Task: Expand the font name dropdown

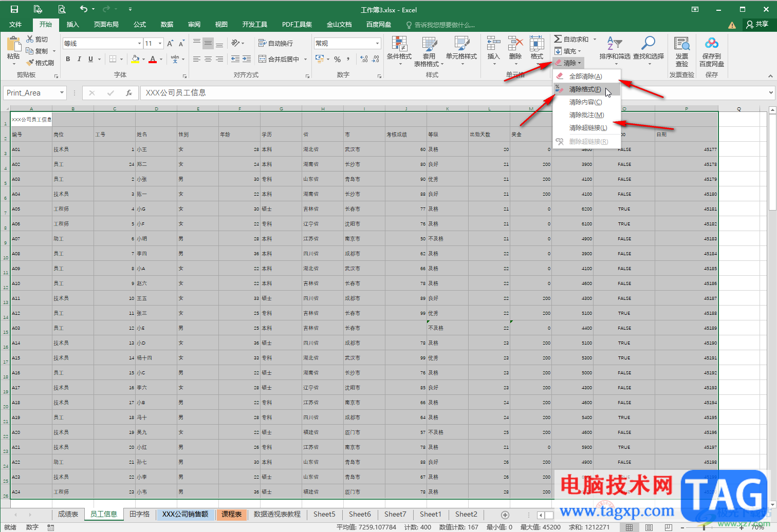Action: click(x=139, y=44)
